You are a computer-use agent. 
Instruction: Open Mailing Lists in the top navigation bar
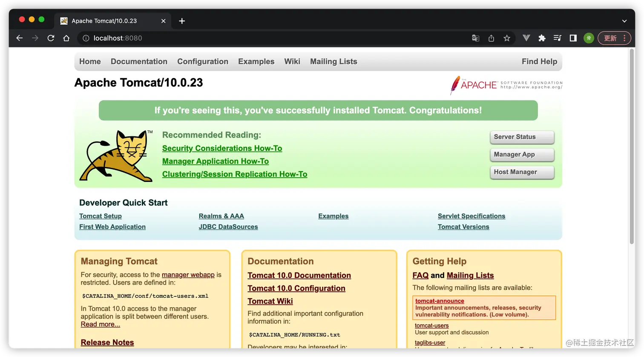tap(333, 61)
